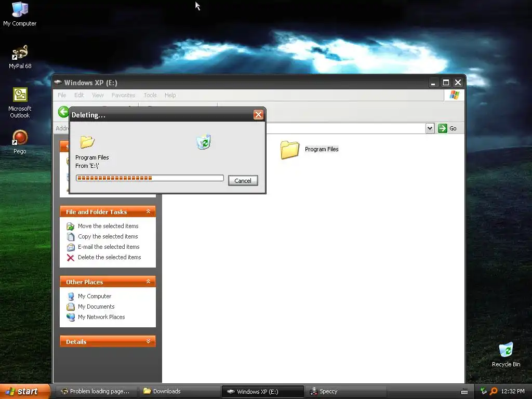Click the network tray icon
Screen dimensions: 532x399
click(x=483, y=391)
